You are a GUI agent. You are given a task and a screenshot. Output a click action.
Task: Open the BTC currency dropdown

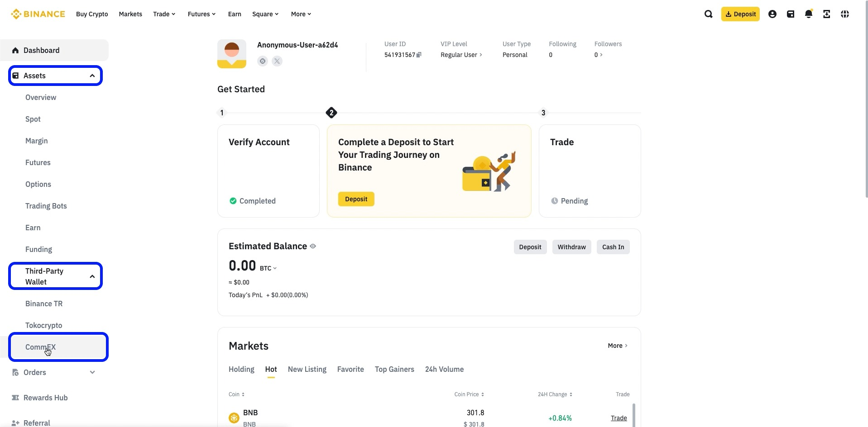268,268
